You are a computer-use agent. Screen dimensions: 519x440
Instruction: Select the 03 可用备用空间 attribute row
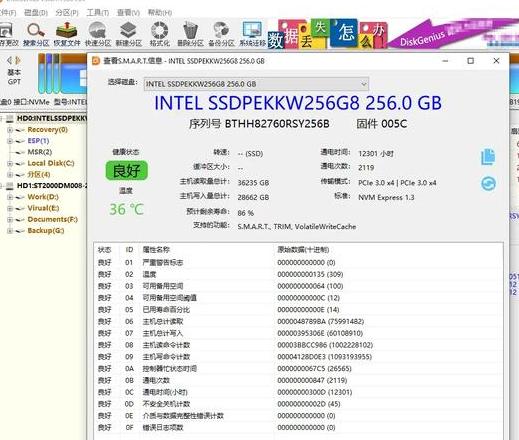pyautogui.click(x=298, y=286)
